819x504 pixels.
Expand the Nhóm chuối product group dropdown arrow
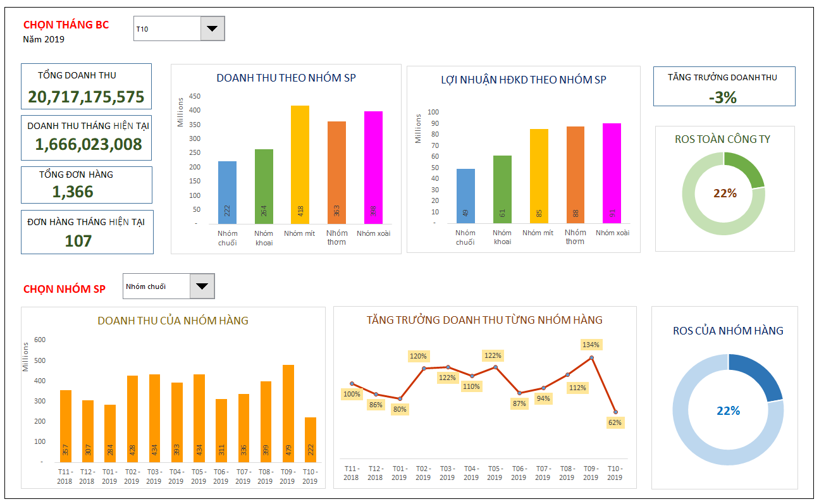[x=202, y=286]
